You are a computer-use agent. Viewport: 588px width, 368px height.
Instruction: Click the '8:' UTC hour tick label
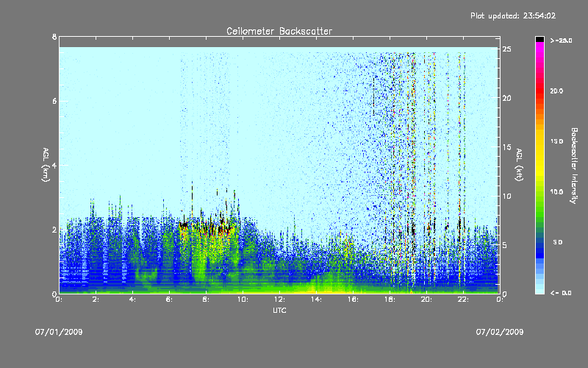click(x=206, y=300)
